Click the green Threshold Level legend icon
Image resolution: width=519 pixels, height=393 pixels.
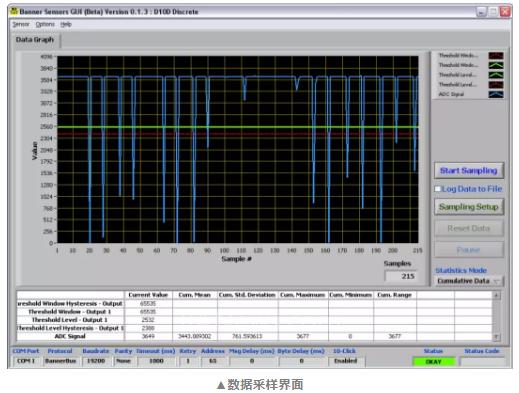[x=496, y=75]
